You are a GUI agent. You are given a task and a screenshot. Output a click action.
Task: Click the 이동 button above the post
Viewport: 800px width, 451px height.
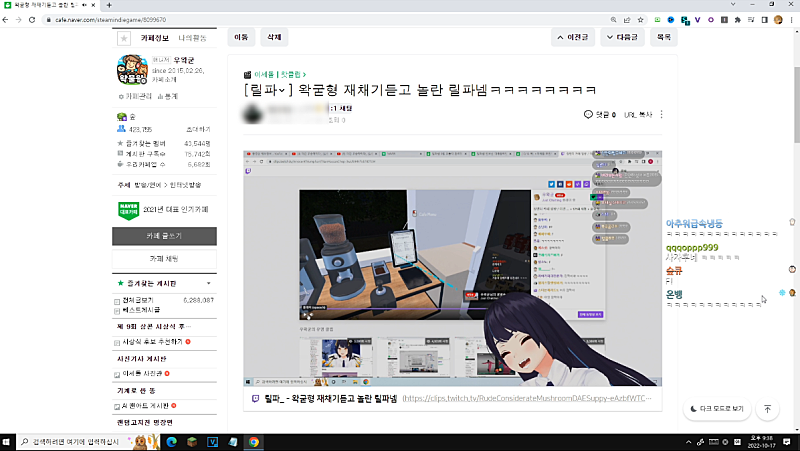click(241, 37)
